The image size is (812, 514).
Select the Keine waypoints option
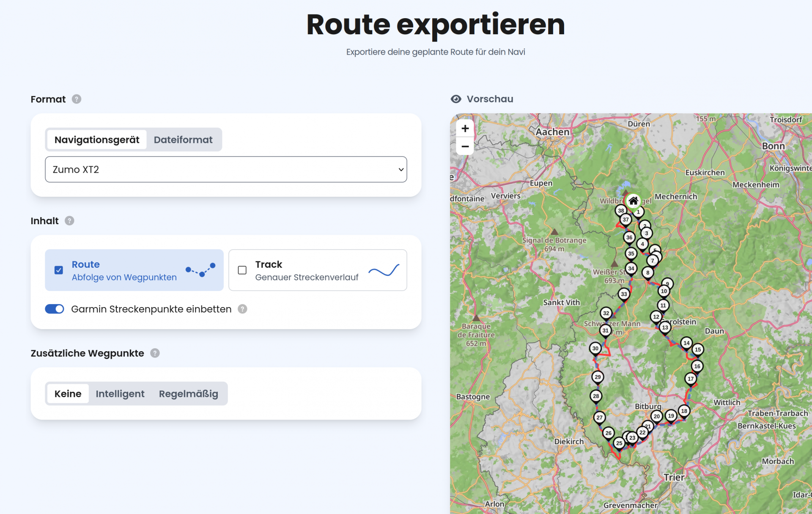(x=68, y=394)
